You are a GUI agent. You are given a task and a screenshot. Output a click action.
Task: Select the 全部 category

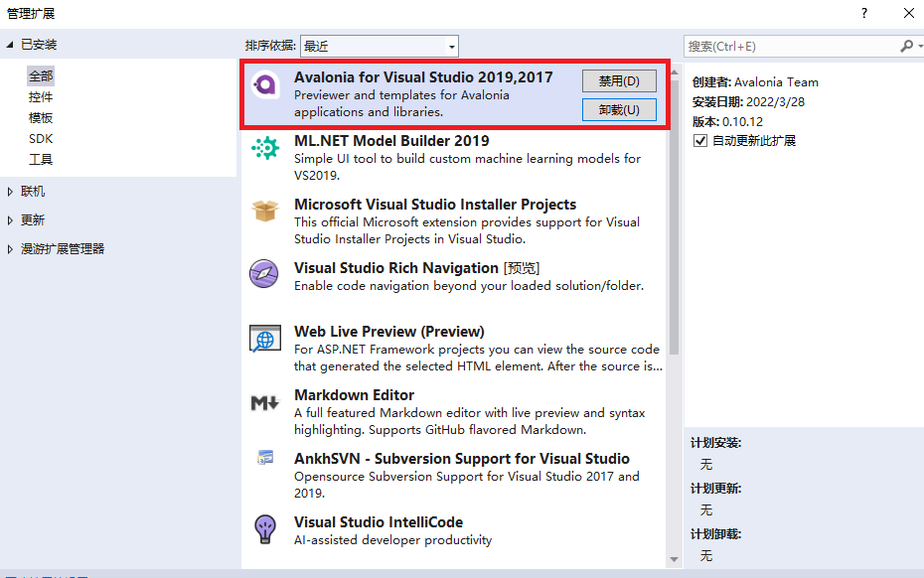(x=41, y=76)
